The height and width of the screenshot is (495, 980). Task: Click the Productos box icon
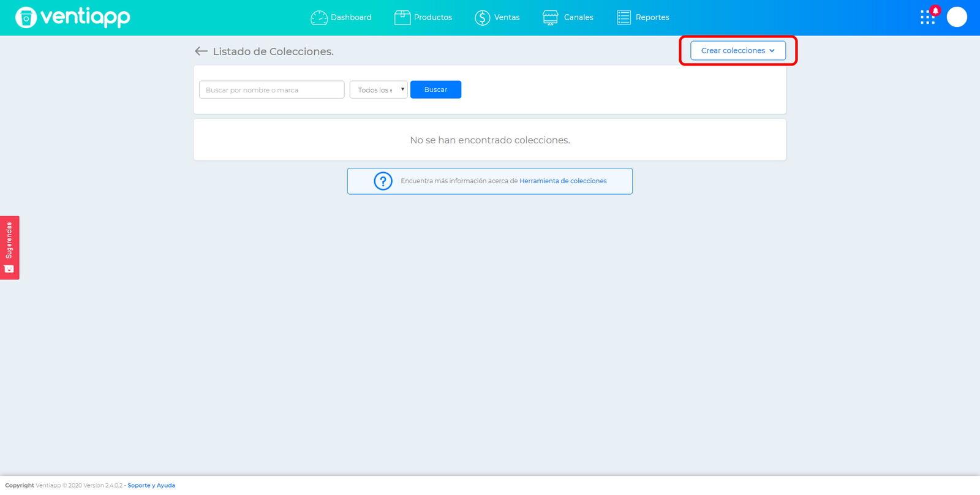[x=402, y=18]
